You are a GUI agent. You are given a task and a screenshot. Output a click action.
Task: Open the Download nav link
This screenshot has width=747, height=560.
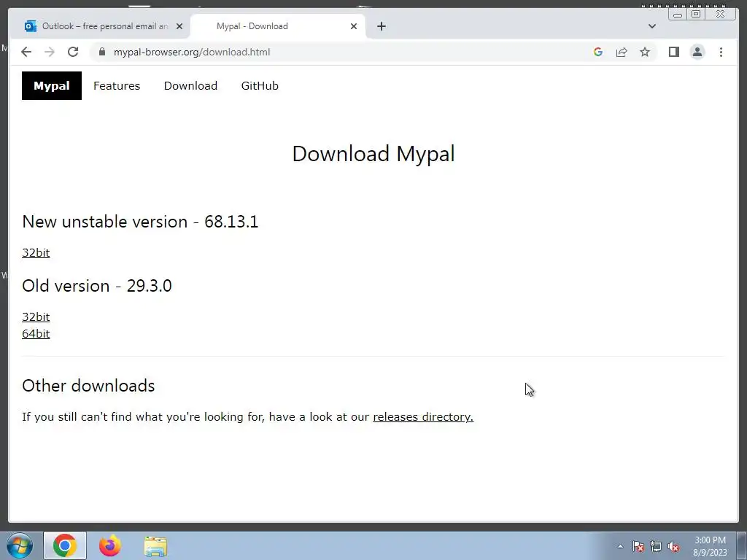click(190, 86)
